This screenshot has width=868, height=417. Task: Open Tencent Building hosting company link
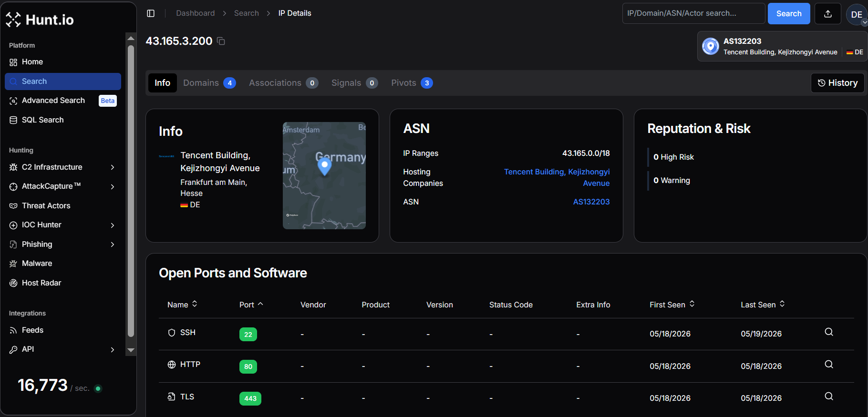[557, 177]
